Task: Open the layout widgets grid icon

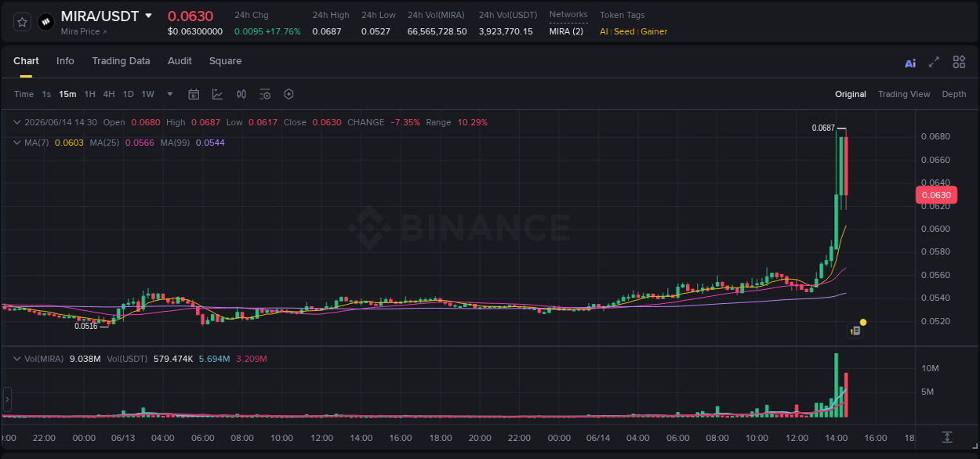Action: [x=959, y=62]
